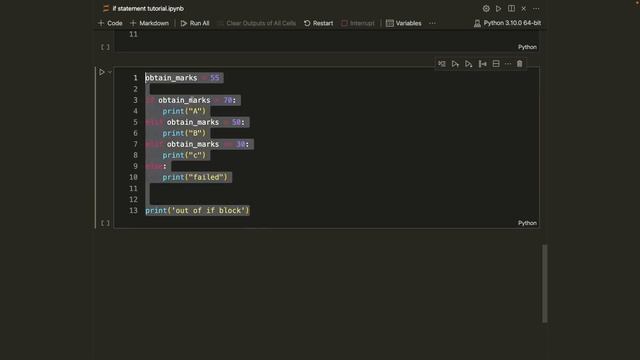Click Run All in notebook toolbar
The width and height of the screenshot is (640, 360).
(x=195, y=23)
